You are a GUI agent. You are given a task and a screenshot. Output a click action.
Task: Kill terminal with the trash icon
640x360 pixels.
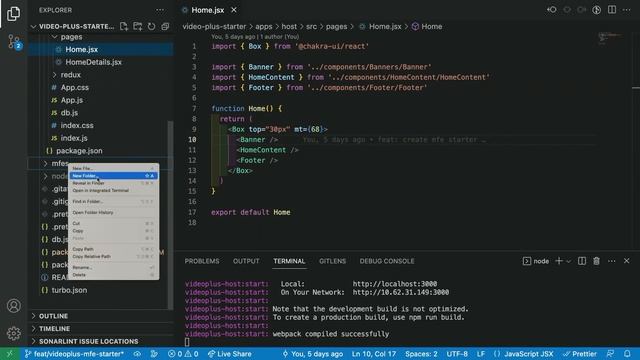[597, 261]
